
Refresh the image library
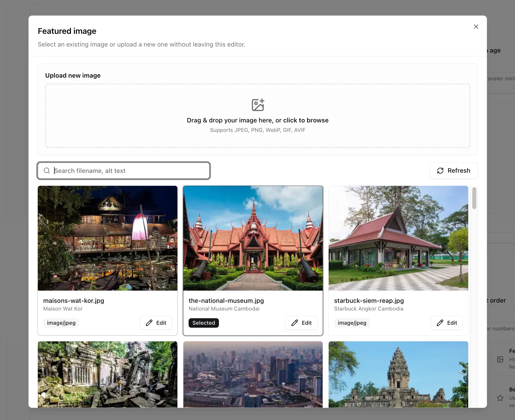[454, 171]
